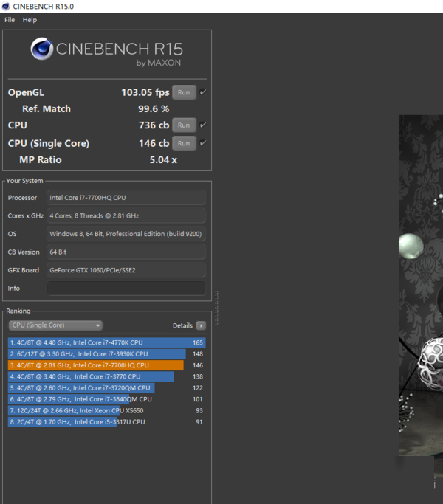
Task: Click the Cinebench app icon in title bar
Action: (6, 7)
